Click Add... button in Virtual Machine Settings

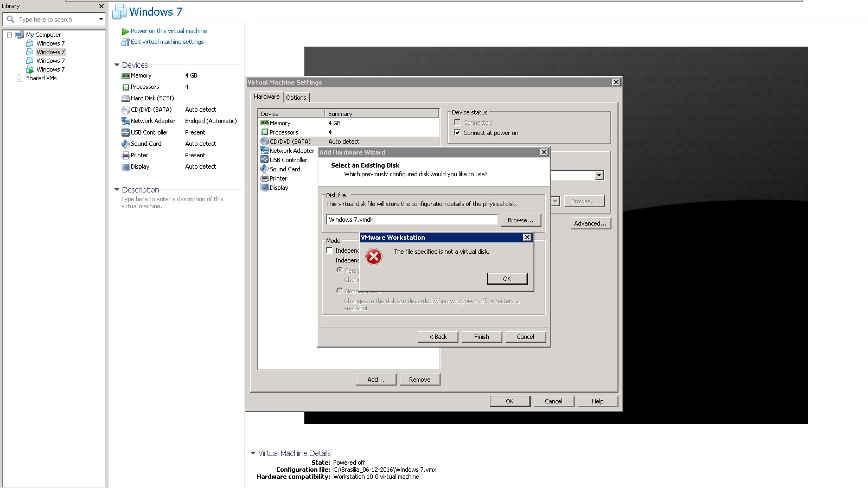coord(376,380)
